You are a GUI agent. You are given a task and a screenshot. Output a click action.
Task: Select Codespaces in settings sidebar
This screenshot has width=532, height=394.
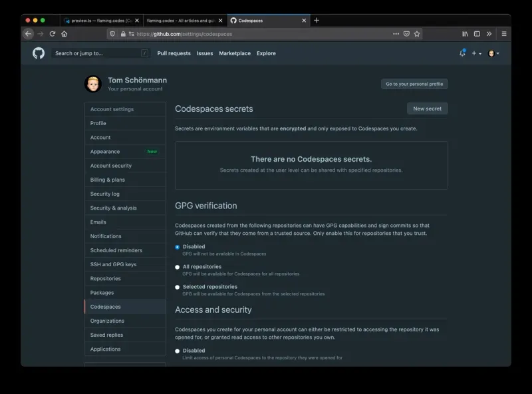tap(125, 307)
